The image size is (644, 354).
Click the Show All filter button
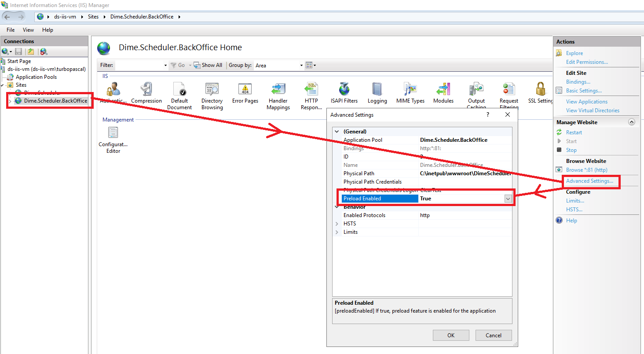click(x=209, y=65)
